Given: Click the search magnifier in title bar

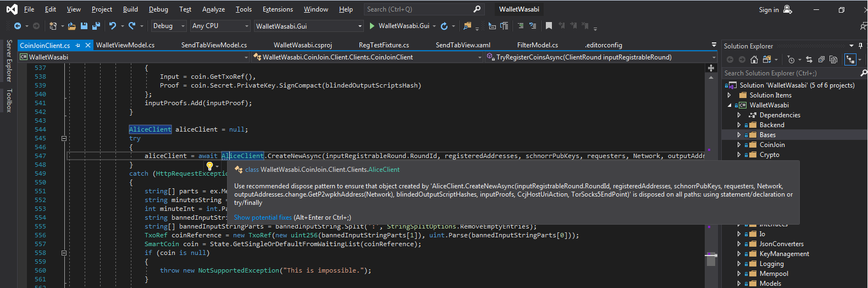Looking at the screenshot, I should coord(477,9).
